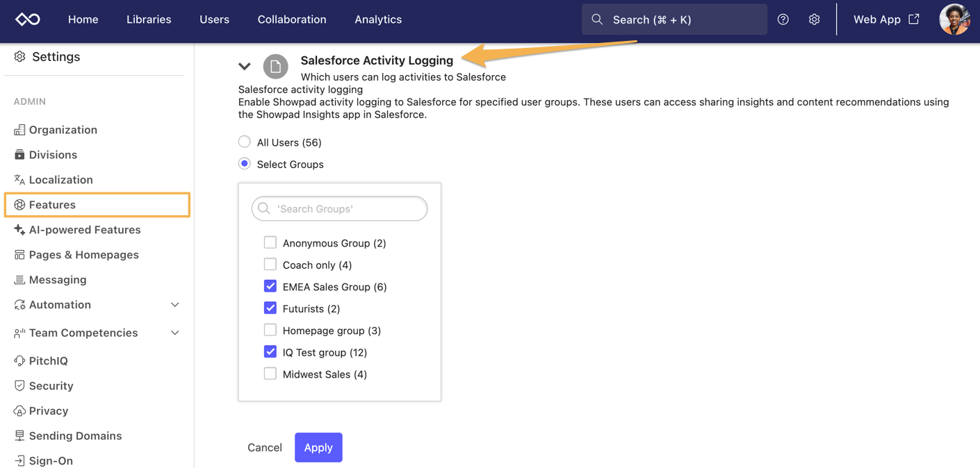The height and width of the screenshot is (468, 980).
Task: Click the settings gear in top bar
Action: click(814, 19)
